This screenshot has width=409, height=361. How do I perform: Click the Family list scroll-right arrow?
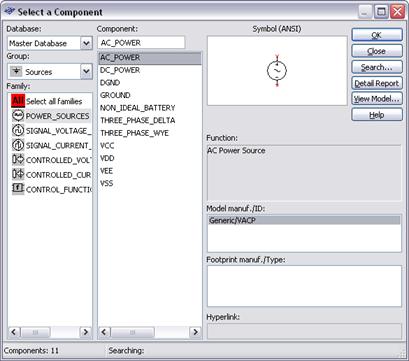pyautogui.click(x=85, y=332)
